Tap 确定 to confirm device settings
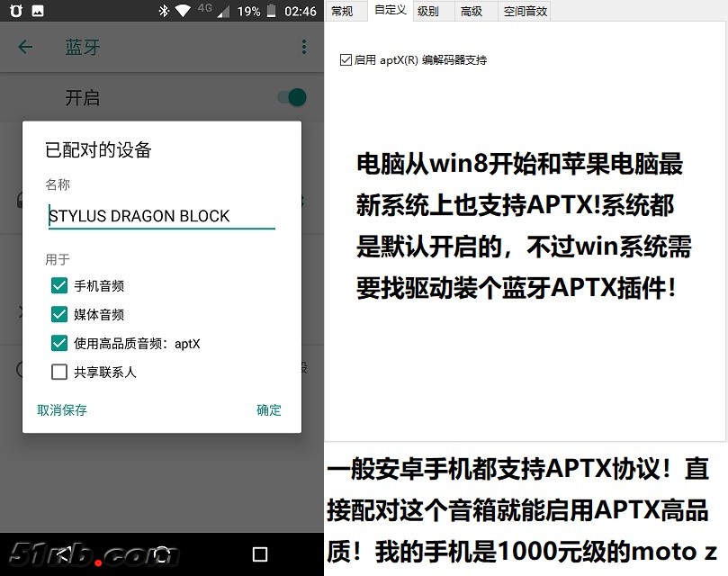The image size is (728, 576). click(267, 409)
